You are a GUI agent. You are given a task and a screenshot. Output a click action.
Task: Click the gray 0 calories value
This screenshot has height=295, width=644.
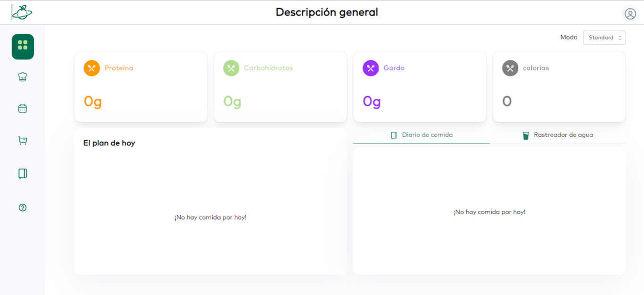click(x=507, y=101)
